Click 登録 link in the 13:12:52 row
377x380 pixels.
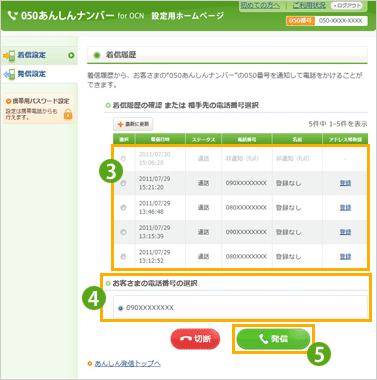point(345,257)
